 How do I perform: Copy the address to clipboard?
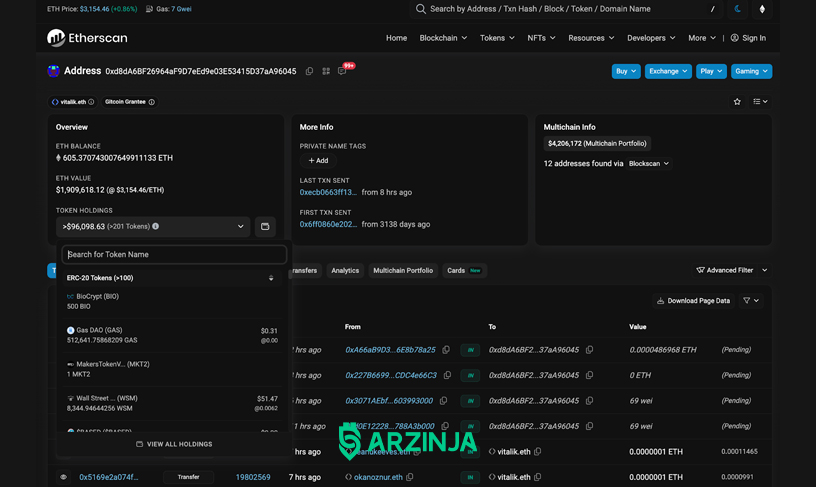click(309, 71)
